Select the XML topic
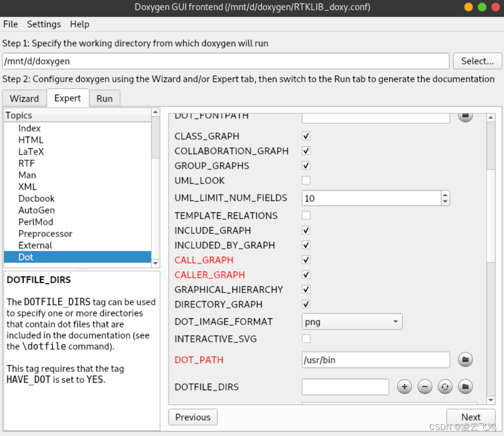504x436 pixels. point(77,187)
